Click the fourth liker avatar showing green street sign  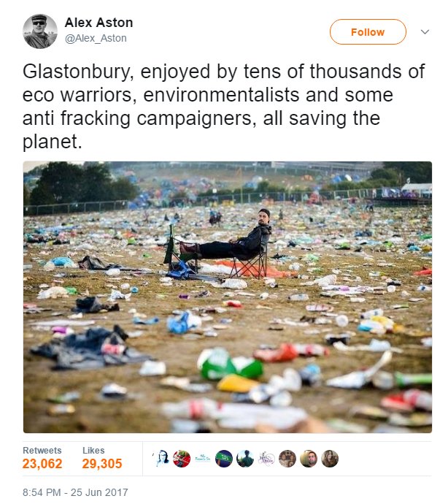225,459
